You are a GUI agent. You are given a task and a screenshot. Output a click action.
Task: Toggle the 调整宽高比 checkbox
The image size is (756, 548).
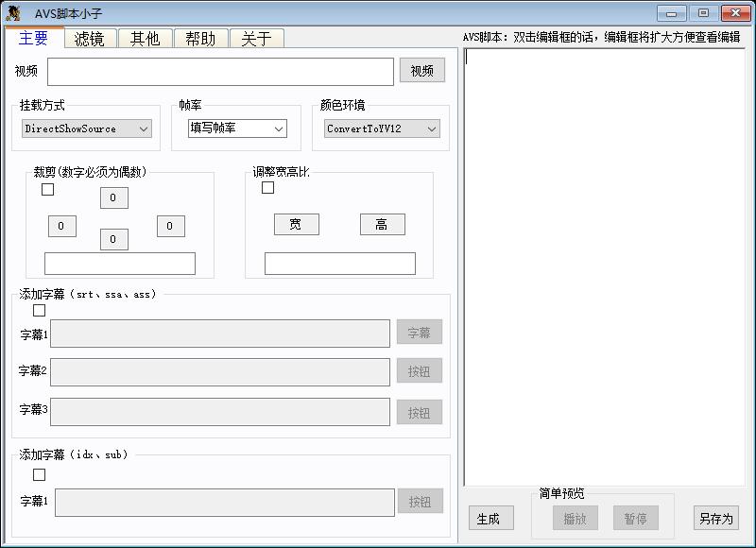(x=268, y=187)
